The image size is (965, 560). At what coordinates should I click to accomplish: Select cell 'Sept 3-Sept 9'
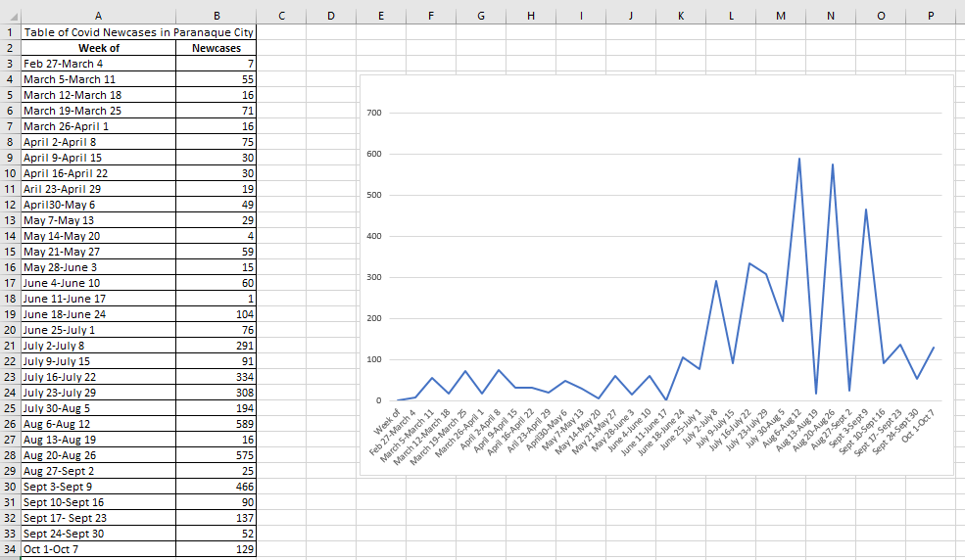click(x=99, y=487)
